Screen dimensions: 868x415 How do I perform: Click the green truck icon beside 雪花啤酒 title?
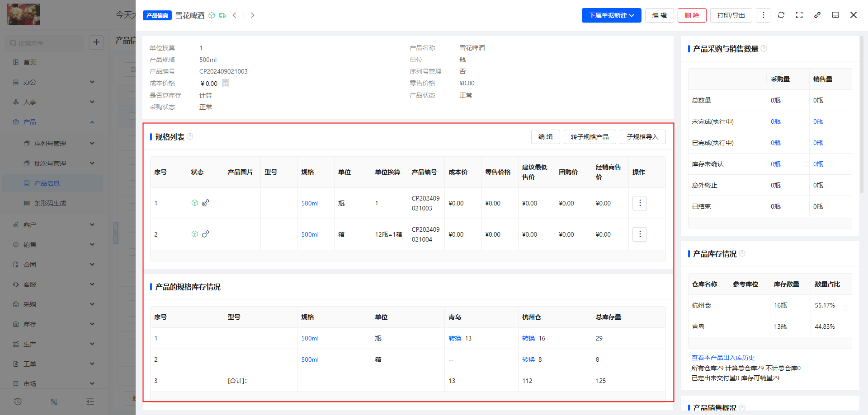[222, 15]
